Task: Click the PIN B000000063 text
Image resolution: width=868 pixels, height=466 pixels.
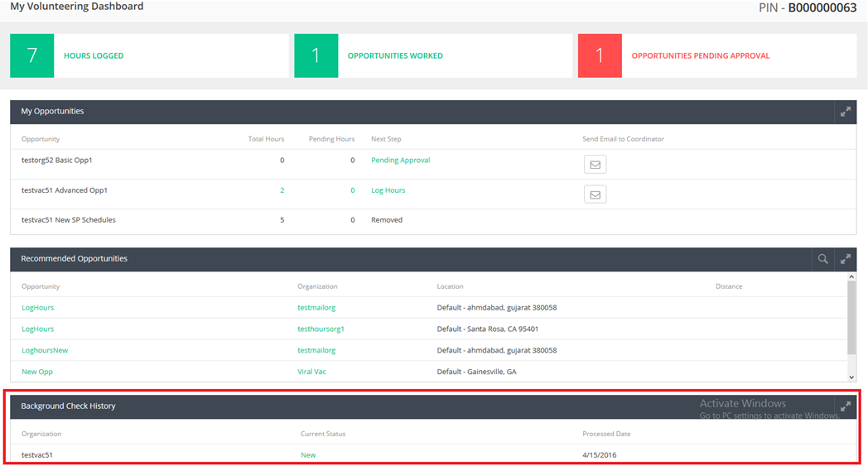Action: coord(808,7)
